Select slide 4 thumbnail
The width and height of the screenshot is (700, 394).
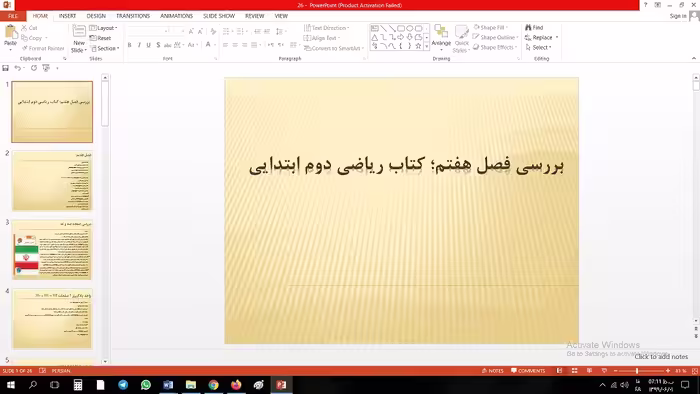coord(52,319)
